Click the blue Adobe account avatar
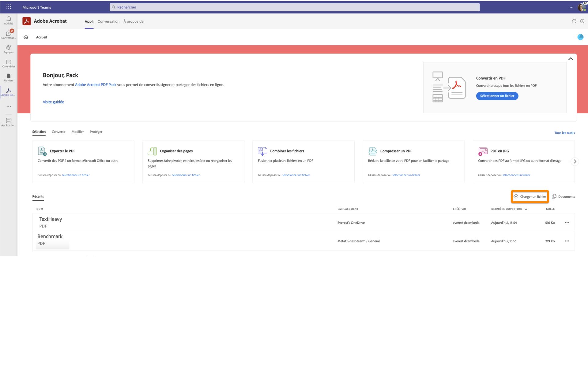This screenshot has width=588, height=366. point(580,37)
